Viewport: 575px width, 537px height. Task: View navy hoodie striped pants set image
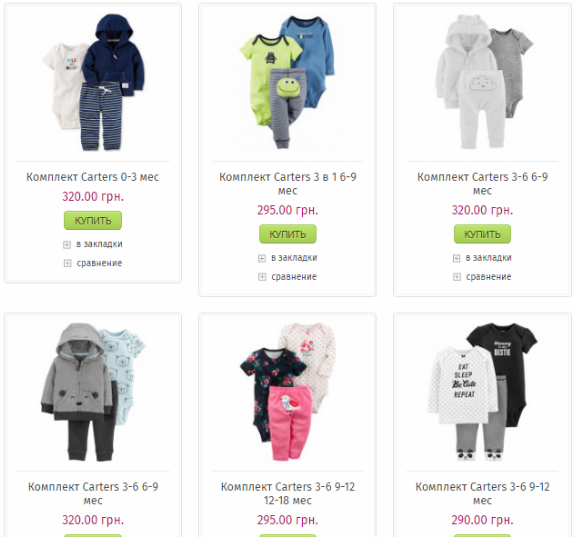(x=93, y=83)
